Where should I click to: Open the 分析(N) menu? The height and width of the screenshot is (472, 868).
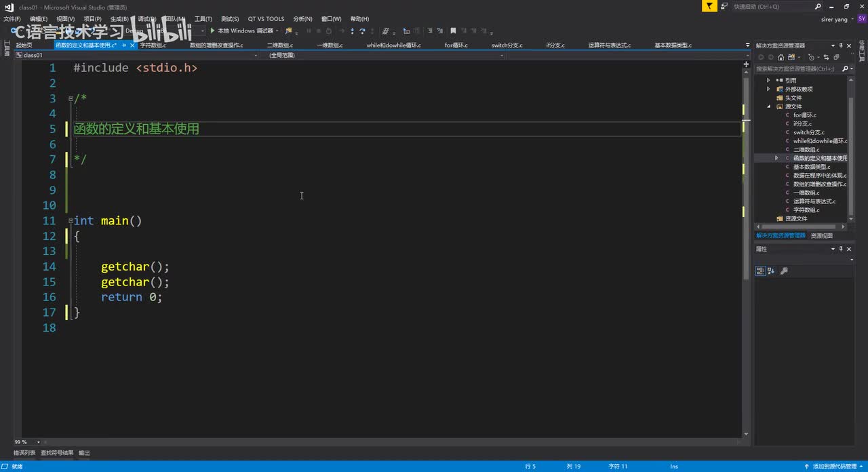302,19
